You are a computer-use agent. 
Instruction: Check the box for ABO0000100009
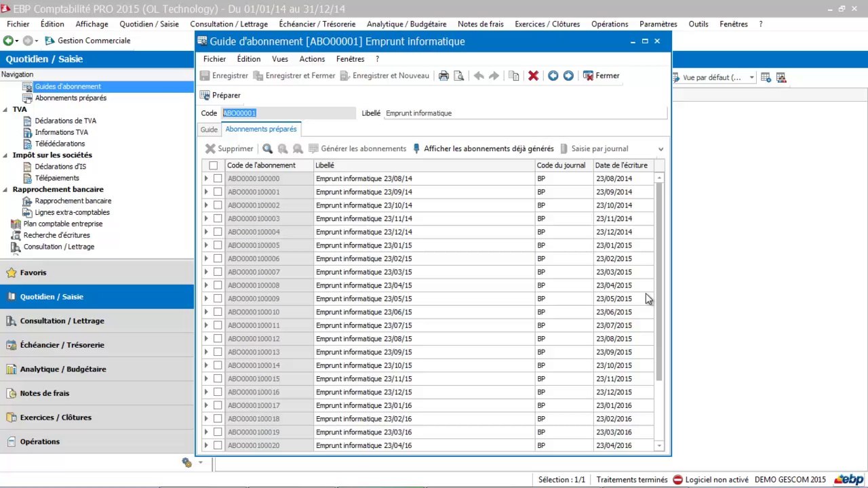point(217,299)
